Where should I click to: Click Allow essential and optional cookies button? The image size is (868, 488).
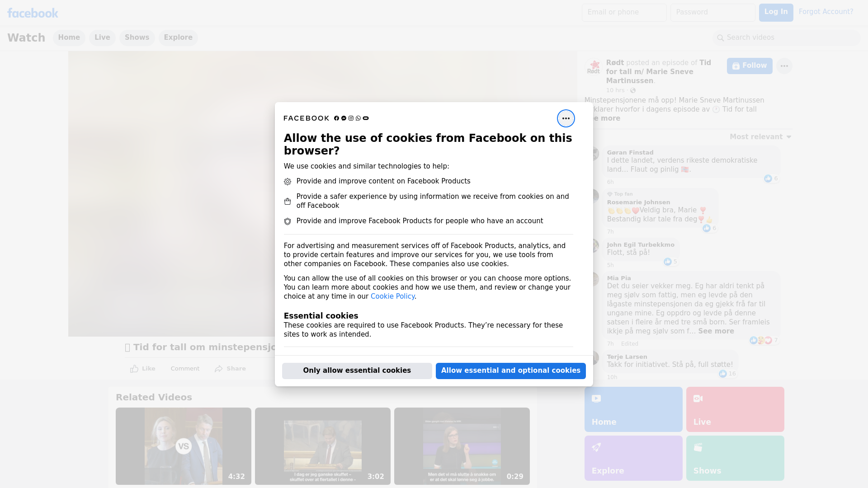tap(510, 371)
